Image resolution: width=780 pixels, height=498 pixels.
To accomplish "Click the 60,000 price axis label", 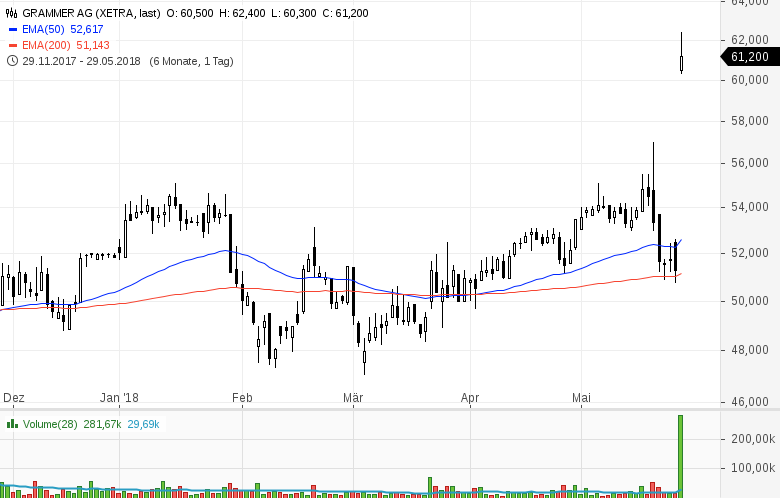I will pos(750,80).
